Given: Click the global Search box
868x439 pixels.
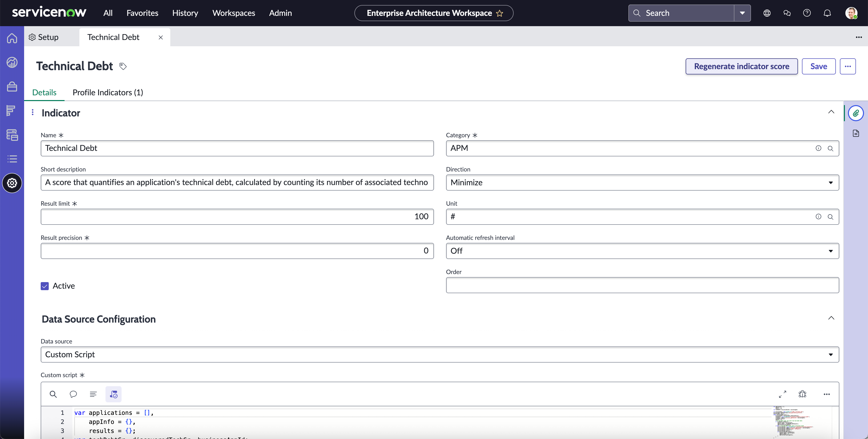Looking at the screenshot, I should tap(681, 13).
